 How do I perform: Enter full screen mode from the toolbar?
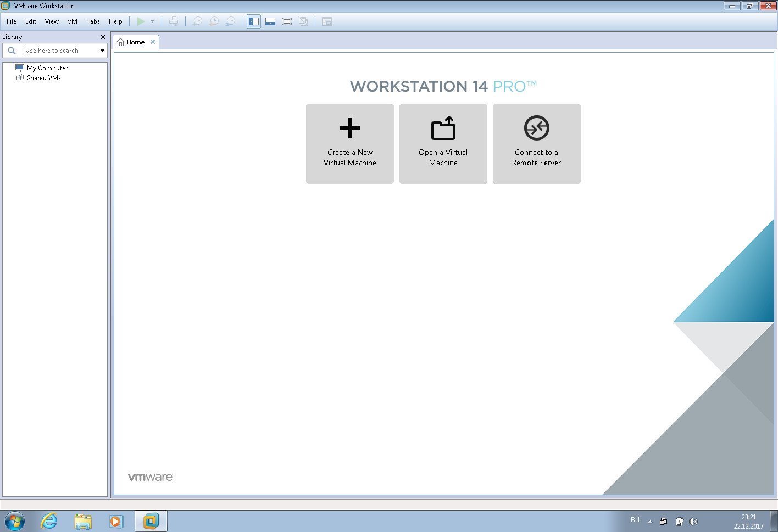pos(286,21)
